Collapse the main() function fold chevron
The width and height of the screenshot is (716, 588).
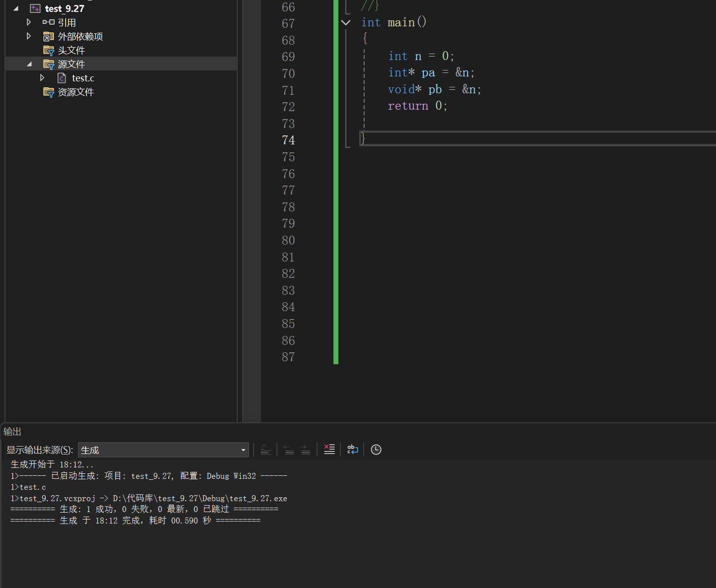point(346,22)
